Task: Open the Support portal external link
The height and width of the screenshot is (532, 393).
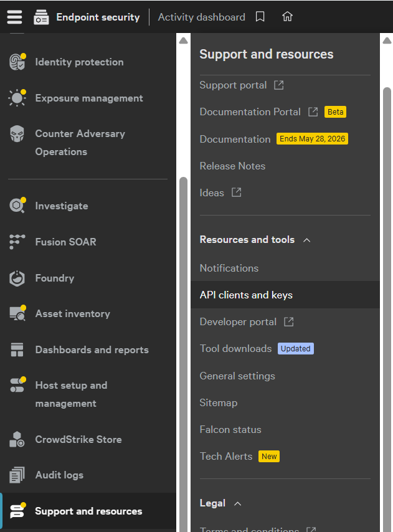Action: pyautogui.click(x=242, y=85)
